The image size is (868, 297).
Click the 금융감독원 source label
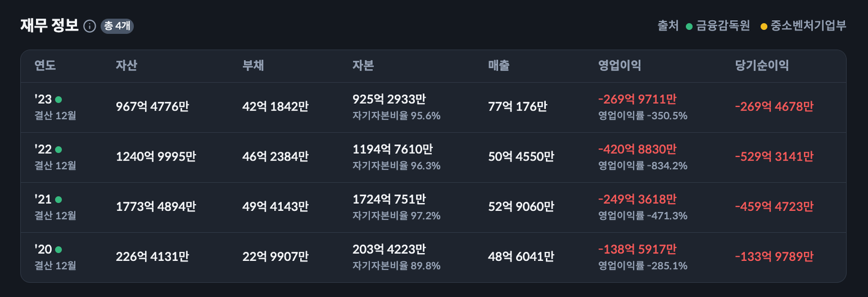click(723, 26)
